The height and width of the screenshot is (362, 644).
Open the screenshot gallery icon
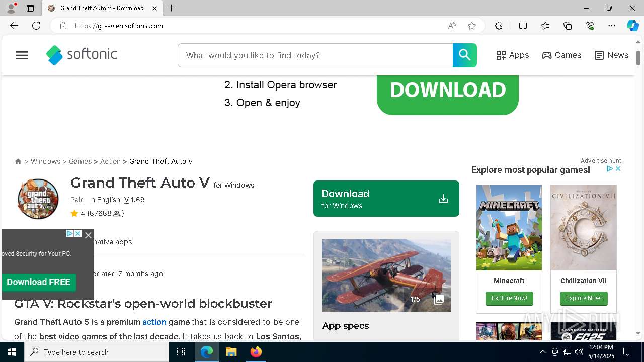(439, 299)
